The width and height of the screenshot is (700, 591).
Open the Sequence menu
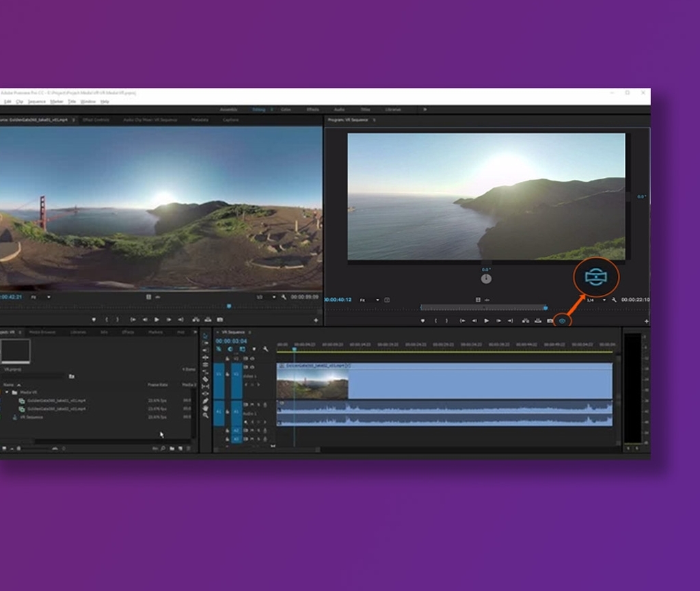point(36,101)
